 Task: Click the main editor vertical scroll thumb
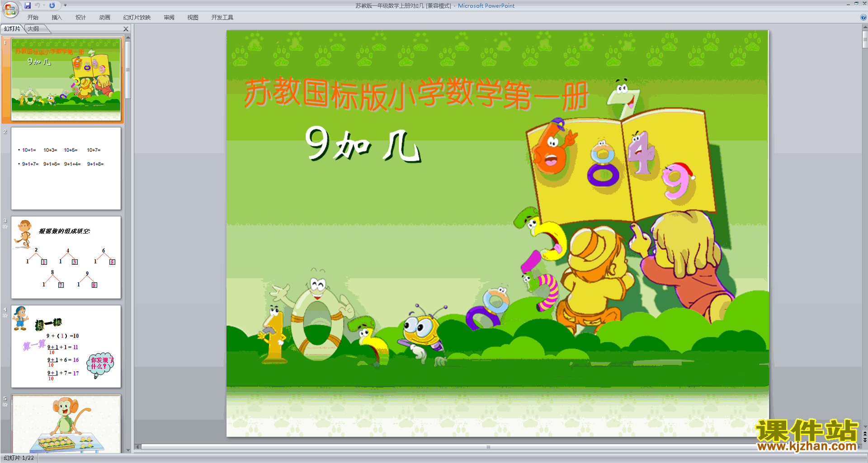coord(865,40)
